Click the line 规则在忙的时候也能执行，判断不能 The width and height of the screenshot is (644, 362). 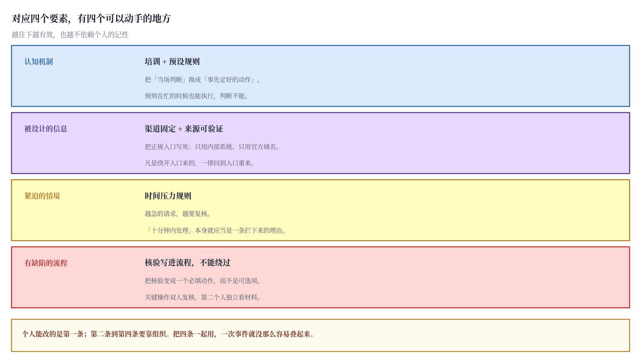tap(196, 96)
